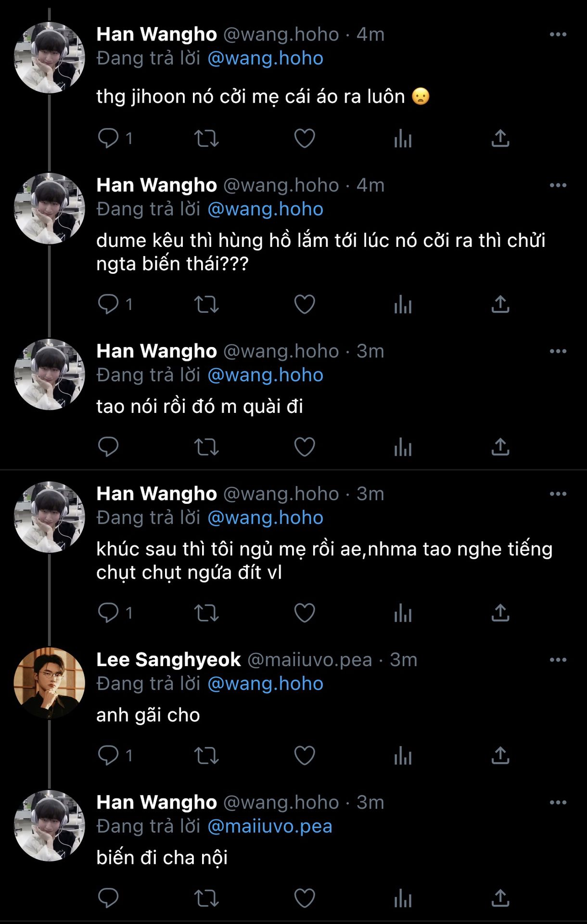Like the "anh gãi cho" reply
587x924 pixels.
pyautogui.click(x=305, y=756)
